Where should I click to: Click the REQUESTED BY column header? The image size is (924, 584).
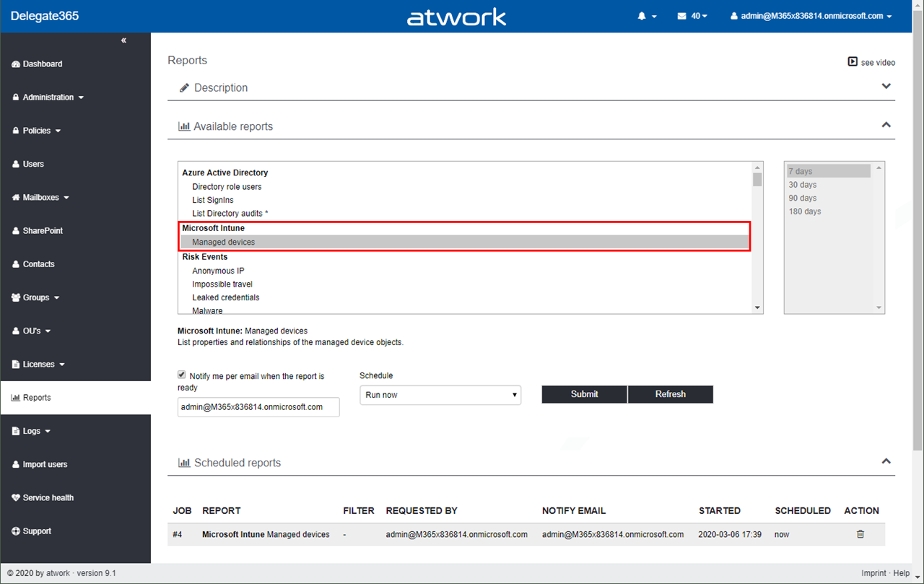click(x=422, y=510)
